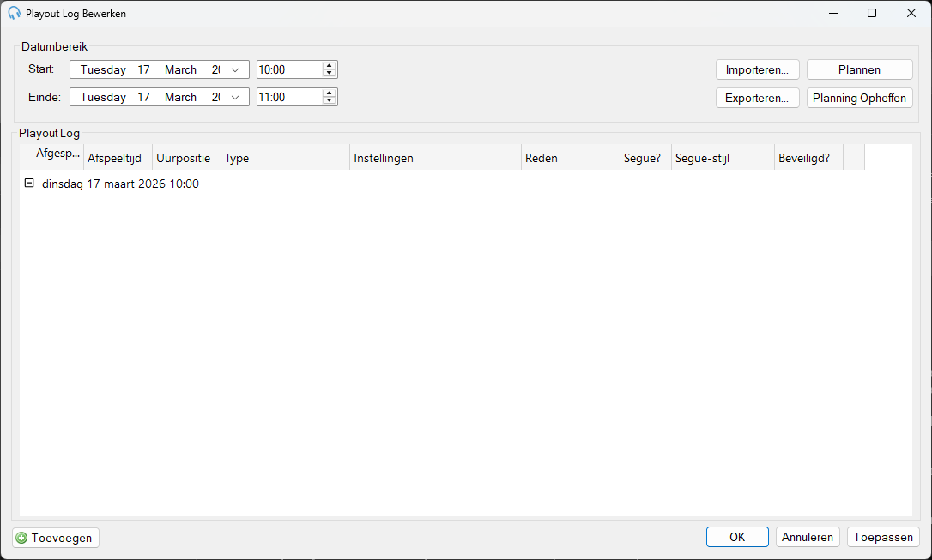Cancel with the Annuleren button
Viewport: 932px width, 560px height.
(x=808, y=537)
